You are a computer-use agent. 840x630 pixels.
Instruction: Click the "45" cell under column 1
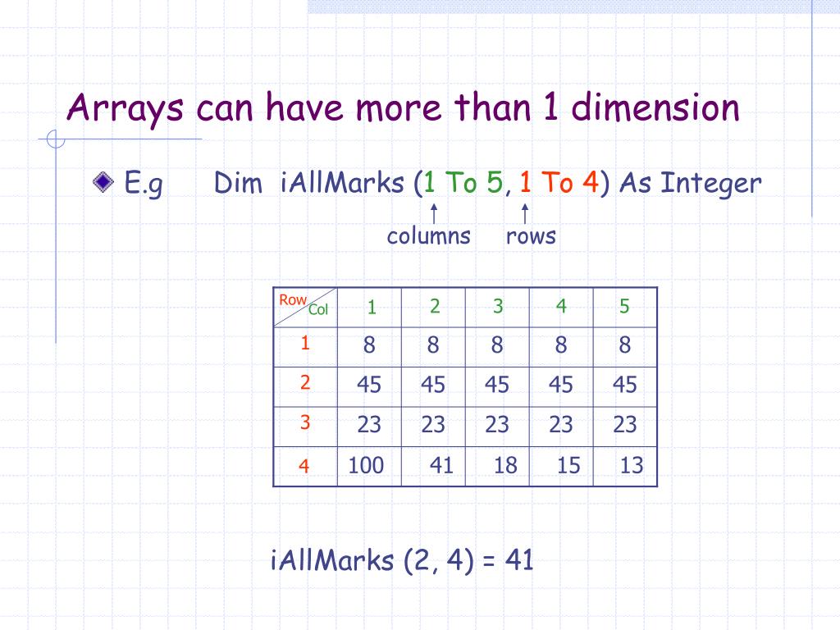pos(369,385)
